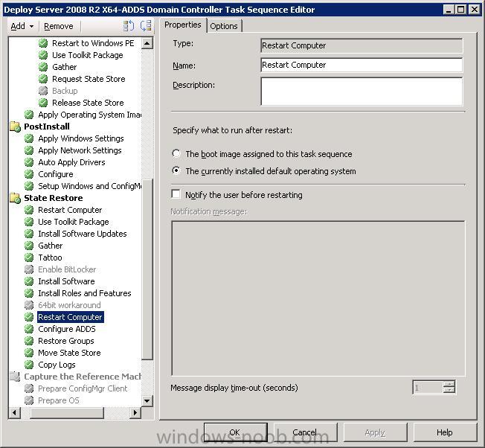The image size is (485, 448).
Task: Click disabled icon beside Backup step
Action: click(x=43, y=91)
